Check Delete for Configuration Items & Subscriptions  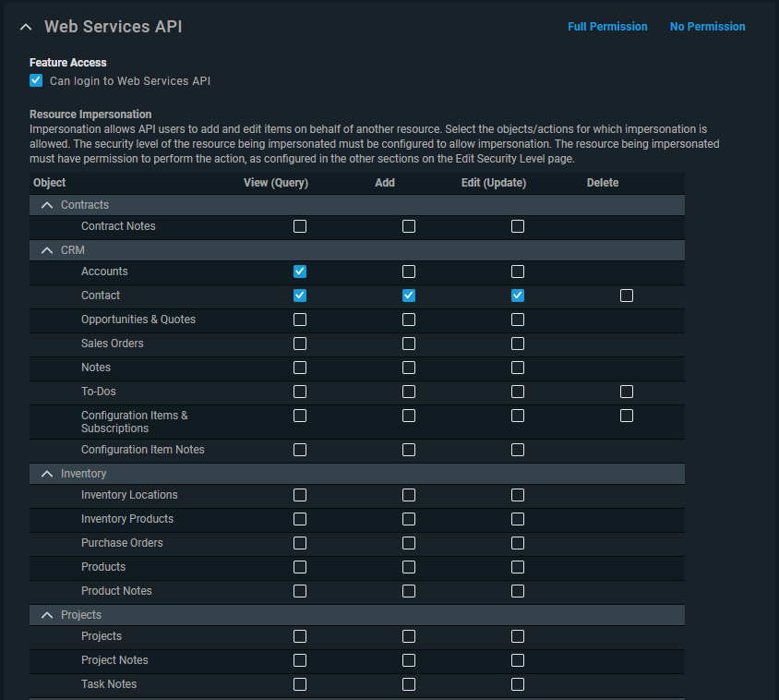(626, 416)
